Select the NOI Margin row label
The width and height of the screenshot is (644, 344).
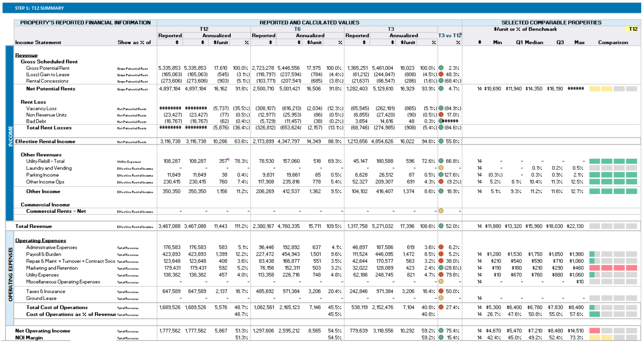click(x=29, y=338)
